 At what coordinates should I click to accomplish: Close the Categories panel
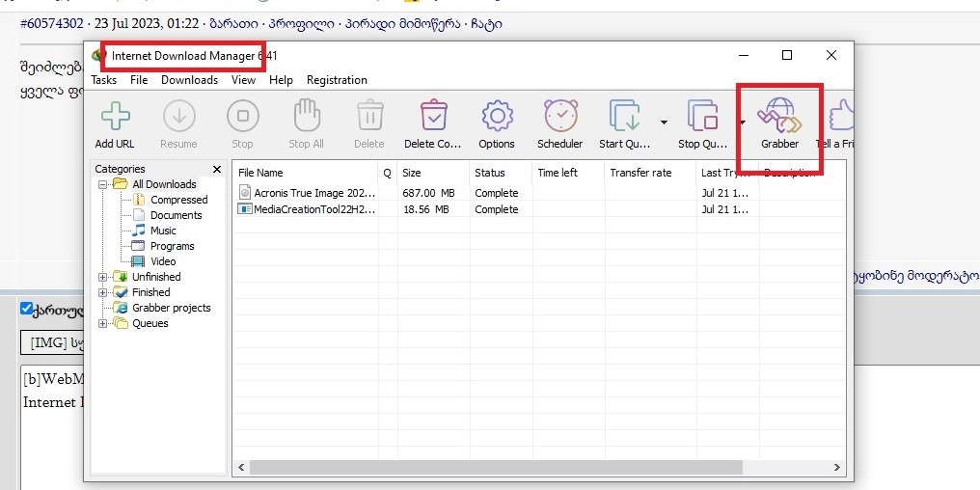217,170
